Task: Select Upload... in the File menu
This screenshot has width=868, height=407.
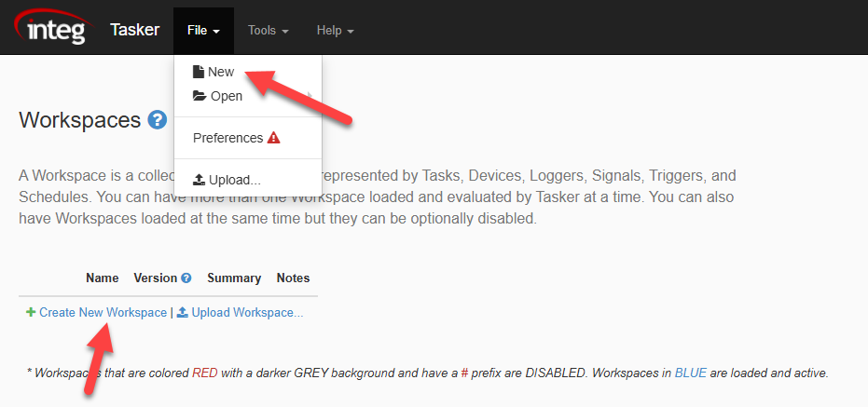Action: click(234, 180)
